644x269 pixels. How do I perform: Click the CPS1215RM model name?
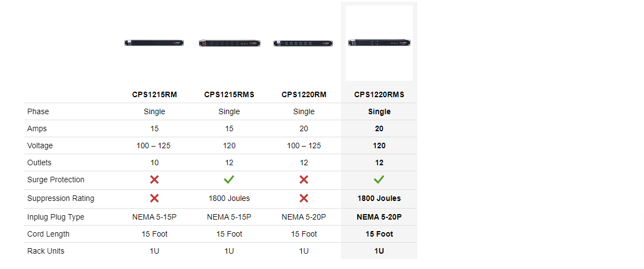(x=154, y=94)
